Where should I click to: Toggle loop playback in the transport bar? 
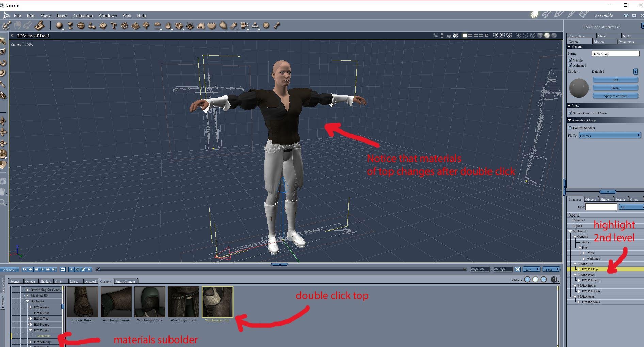click(63, 269)
